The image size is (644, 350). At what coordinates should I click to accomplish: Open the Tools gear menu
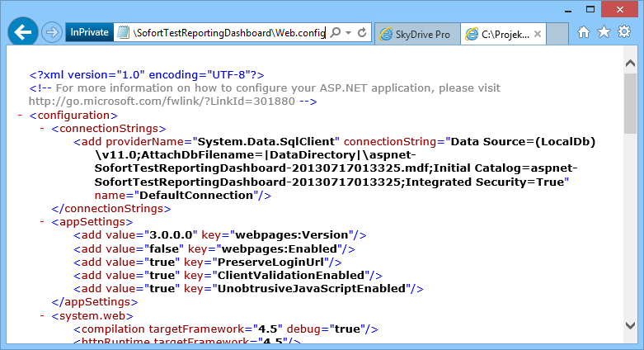pos(623,33)
